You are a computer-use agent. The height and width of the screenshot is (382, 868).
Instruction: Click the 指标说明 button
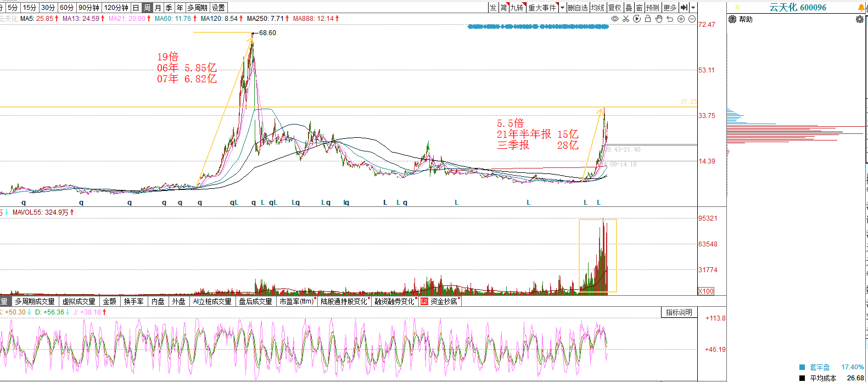679,312
